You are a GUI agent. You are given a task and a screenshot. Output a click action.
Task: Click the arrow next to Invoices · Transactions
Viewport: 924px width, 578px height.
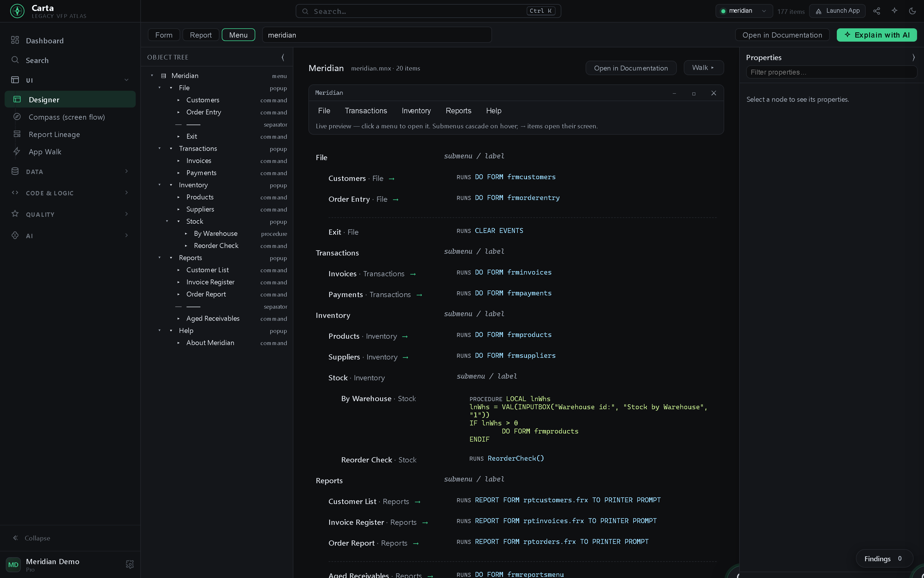[x=413, y=274]
